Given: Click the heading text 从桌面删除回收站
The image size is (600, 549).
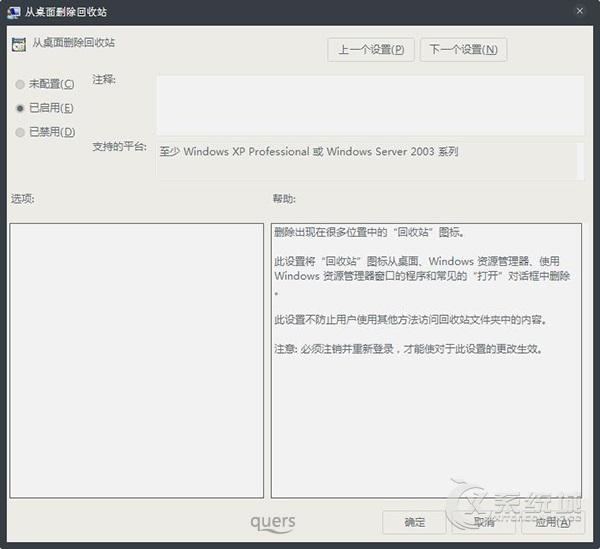Looking at the screenshot, I should [x=73, y=42].
